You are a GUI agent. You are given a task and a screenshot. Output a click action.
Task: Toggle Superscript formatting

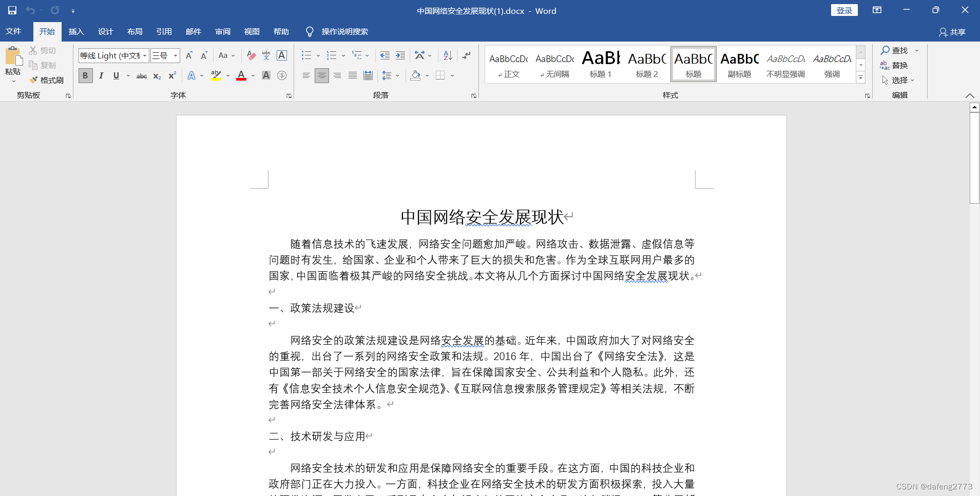(x=172, y=75)
